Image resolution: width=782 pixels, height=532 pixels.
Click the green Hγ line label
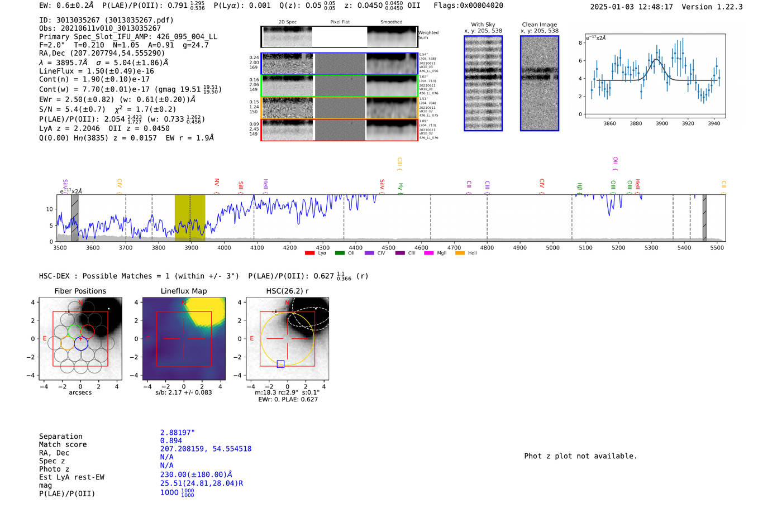pyautogui.click(x=400, y=188)
